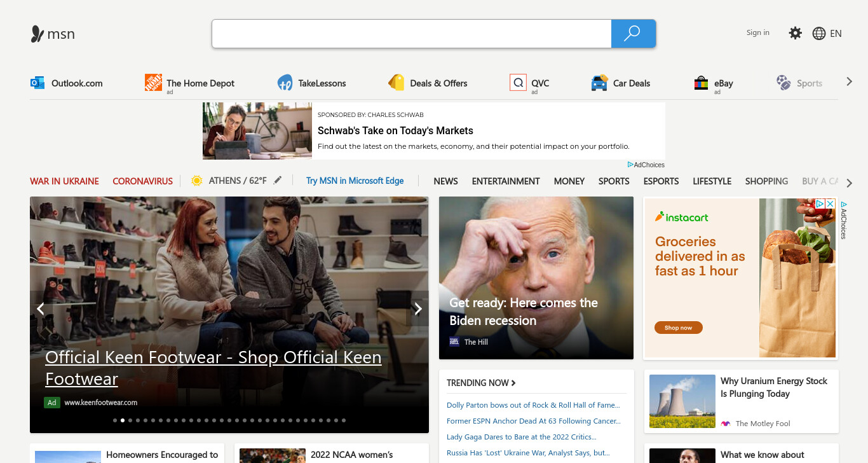The width and height of the screenshot is (868, 463).
Task: Close the Instacart ad with X icon
Action: tap(830, 204)
